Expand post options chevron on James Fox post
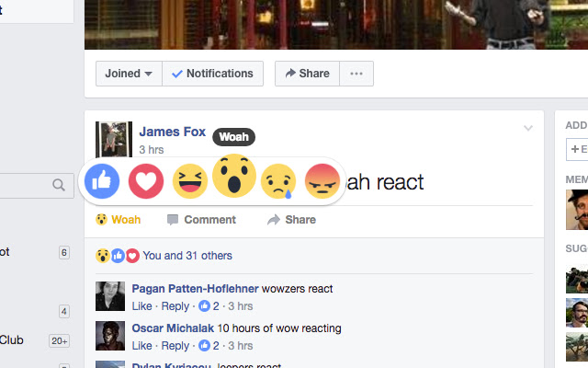Viewport: 588px width, 368px height. coord(528,129)
